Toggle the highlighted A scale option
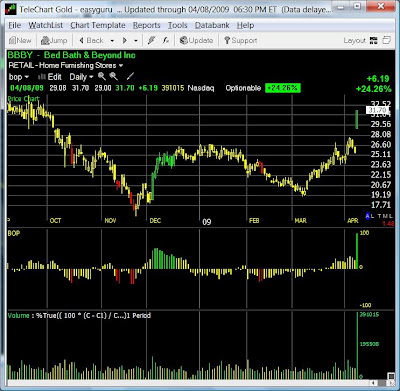The height and width of the screenshot is (391, 400). (368, 216)
